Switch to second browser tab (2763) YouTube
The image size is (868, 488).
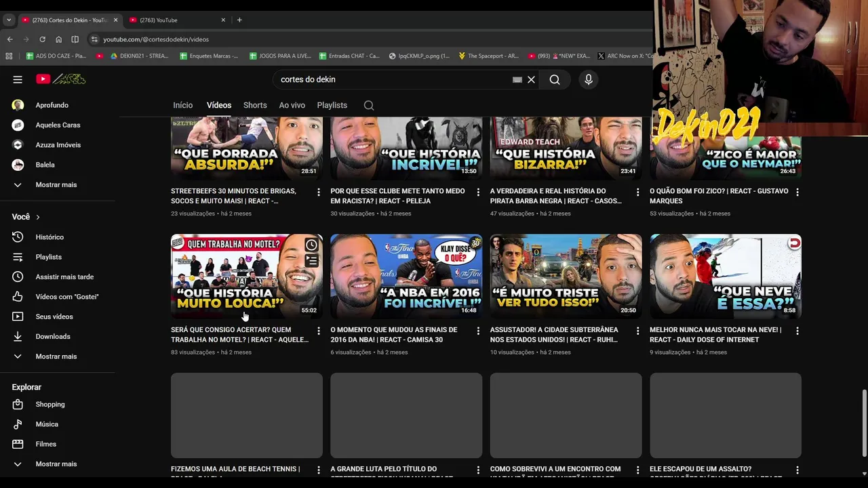click(178, 20)
